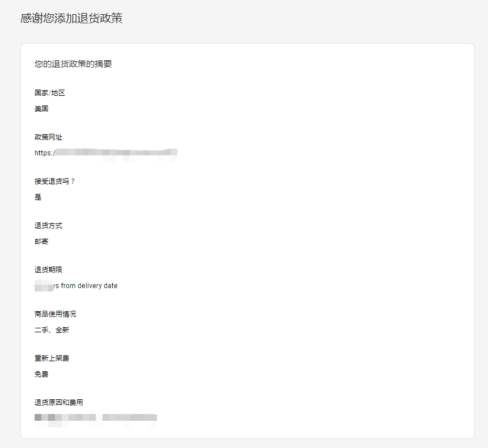Click the 退货方式 label
This screenshot has height=448, width=488.
(48, 225)
